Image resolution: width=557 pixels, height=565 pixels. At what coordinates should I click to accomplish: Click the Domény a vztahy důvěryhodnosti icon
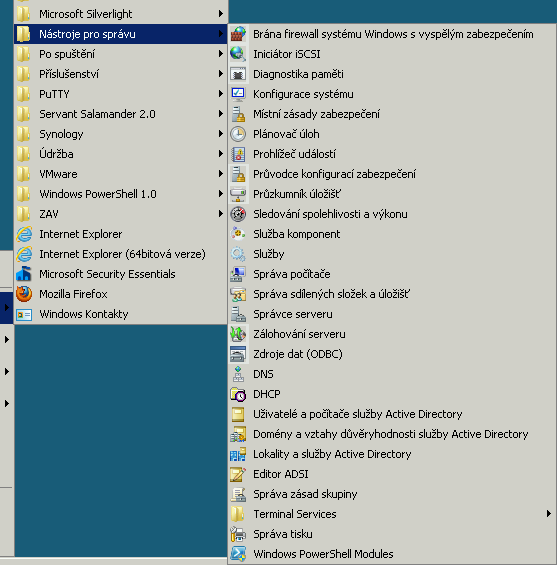(238, 434)
